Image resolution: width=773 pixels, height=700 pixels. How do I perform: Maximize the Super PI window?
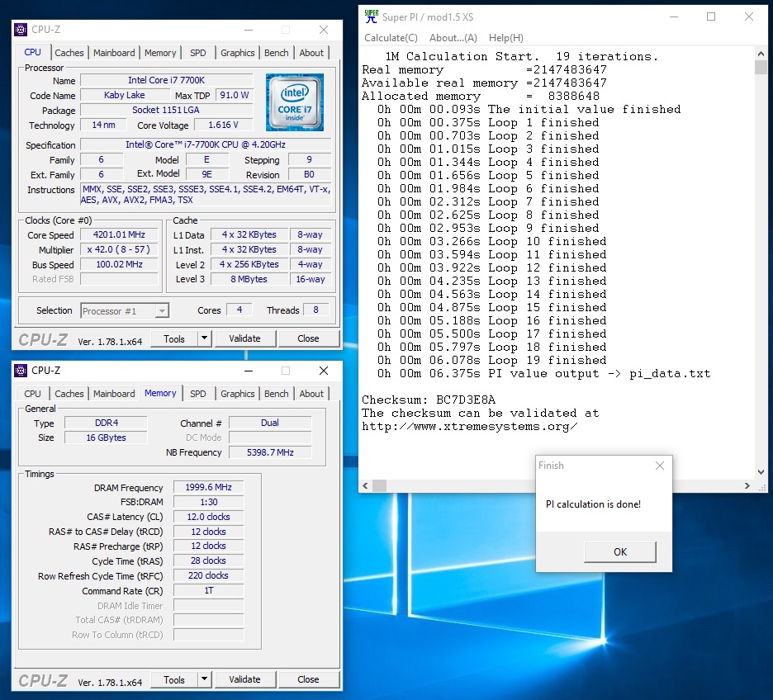click(711, 17)
